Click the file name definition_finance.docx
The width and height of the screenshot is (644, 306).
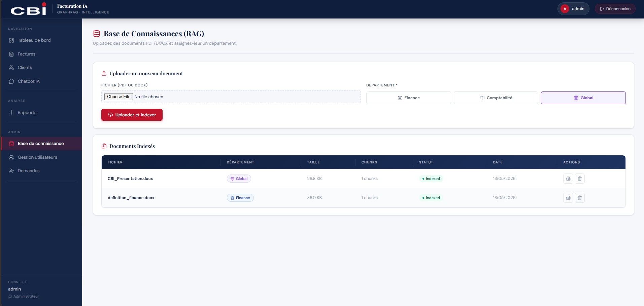(131, 198)
